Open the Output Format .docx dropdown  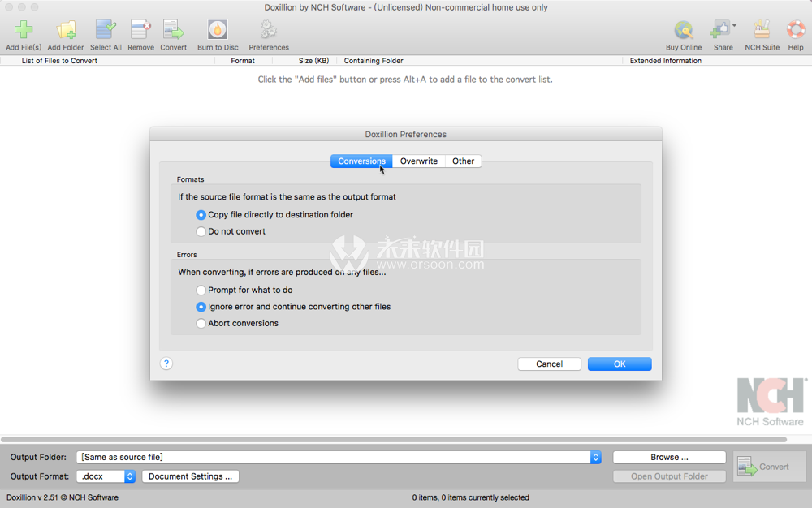pyautogui.click(x=106, y=476)
